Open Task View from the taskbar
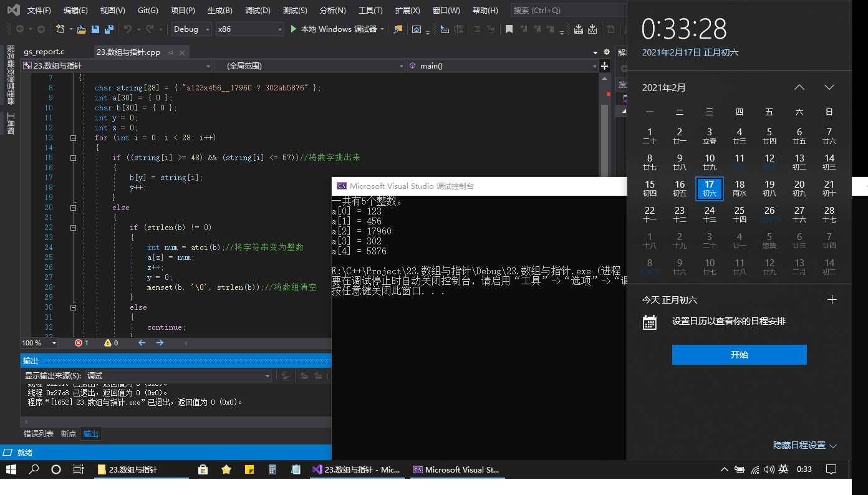 [x=79, y=469]
